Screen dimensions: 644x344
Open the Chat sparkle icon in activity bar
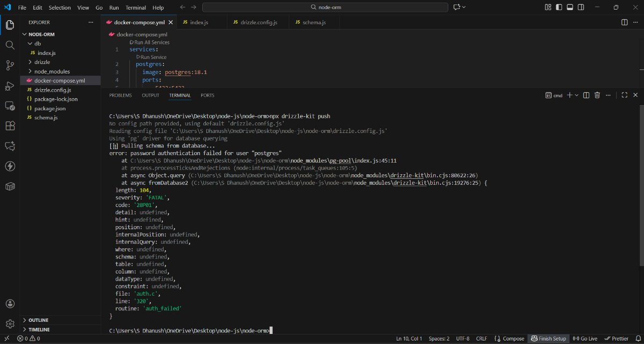pos(10,146)
